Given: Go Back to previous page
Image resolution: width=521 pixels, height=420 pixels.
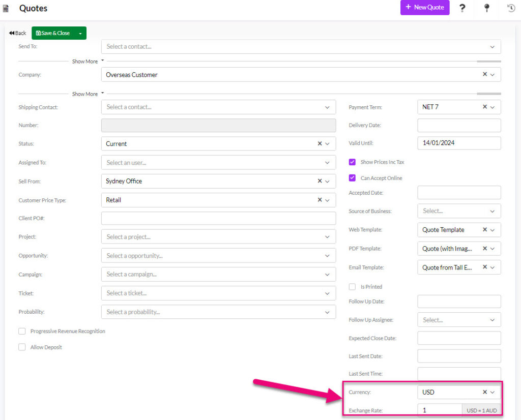Looking at the screenshot, I should 18,33.
